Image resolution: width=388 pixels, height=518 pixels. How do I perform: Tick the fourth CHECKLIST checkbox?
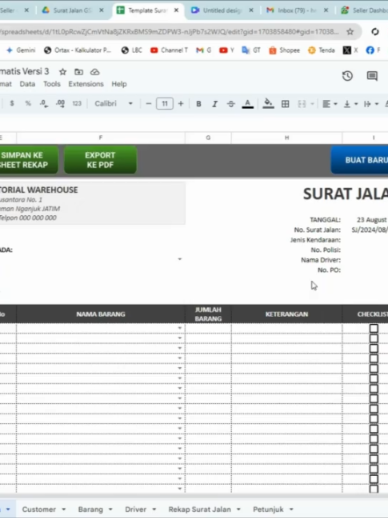click(374, 358)
